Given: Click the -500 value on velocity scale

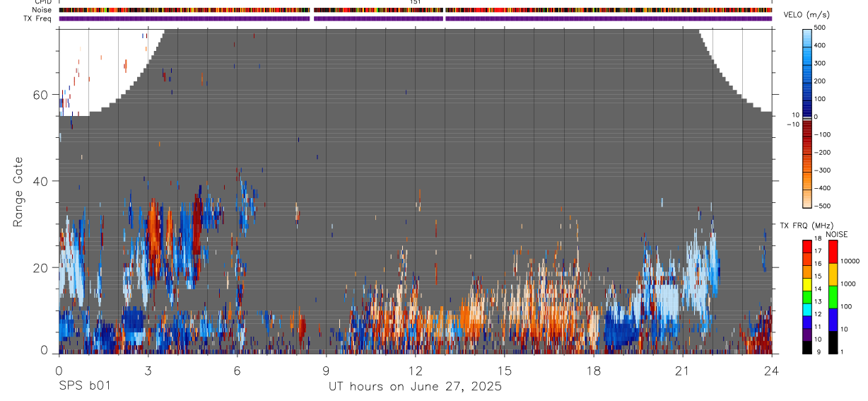Looking at the screenshot, I should [x=821, y=206].
